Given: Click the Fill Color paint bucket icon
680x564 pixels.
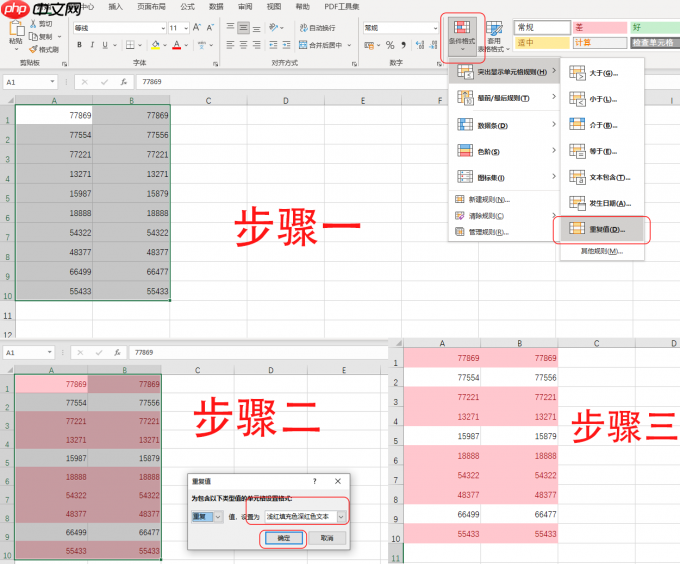Looking at the screenshot, I should [x=156, y=45].
